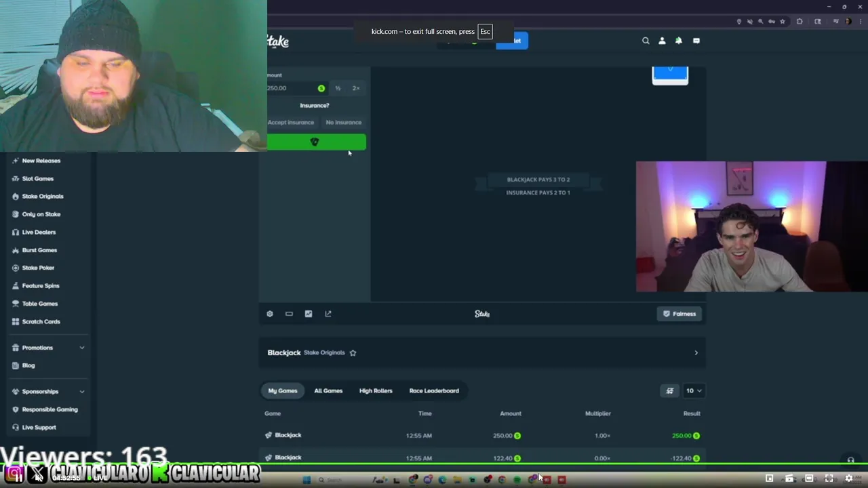Screen dimensions: 868x488
Task: Click the blue card deck on the Blackjack table
Action: (670, 75)
